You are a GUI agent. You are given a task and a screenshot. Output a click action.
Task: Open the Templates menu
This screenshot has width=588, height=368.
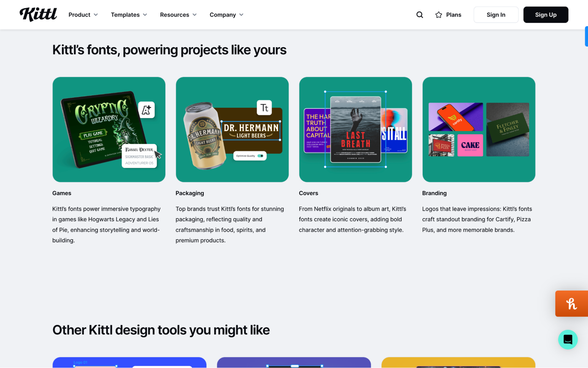(x=129, y=15)
